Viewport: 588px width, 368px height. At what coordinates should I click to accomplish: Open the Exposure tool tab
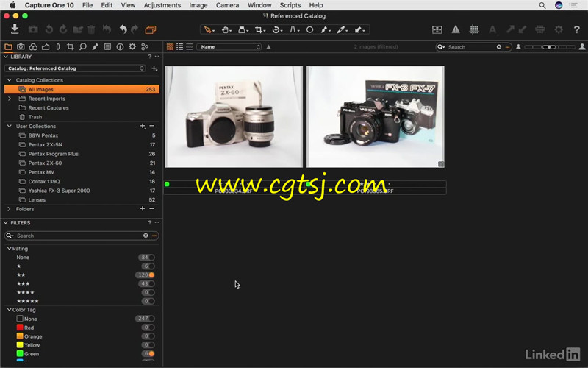pos(46,46)
